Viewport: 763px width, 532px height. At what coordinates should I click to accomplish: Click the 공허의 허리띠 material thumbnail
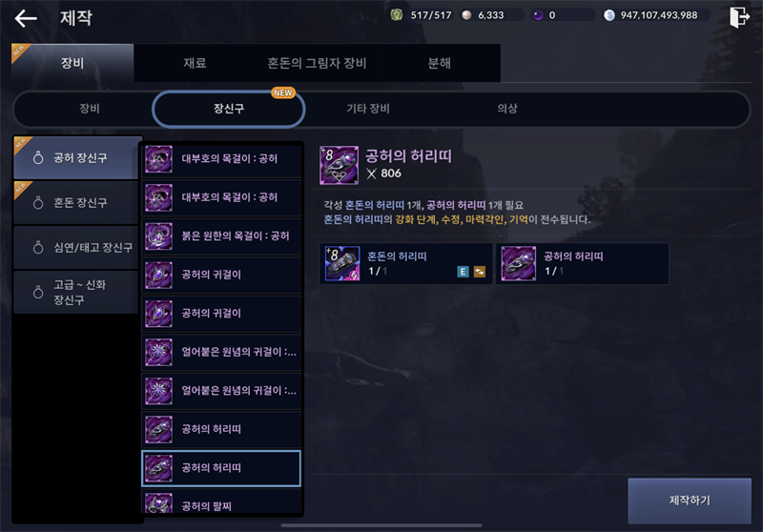point(519,263)
